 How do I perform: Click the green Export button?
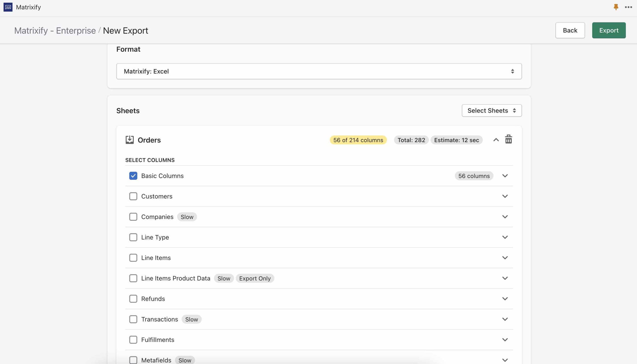point(608,30)
